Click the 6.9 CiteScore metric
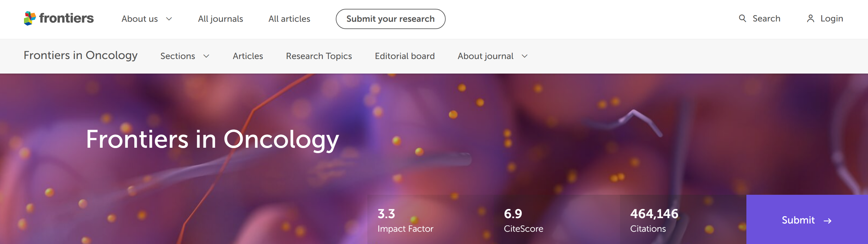 (x=523, y=220)
